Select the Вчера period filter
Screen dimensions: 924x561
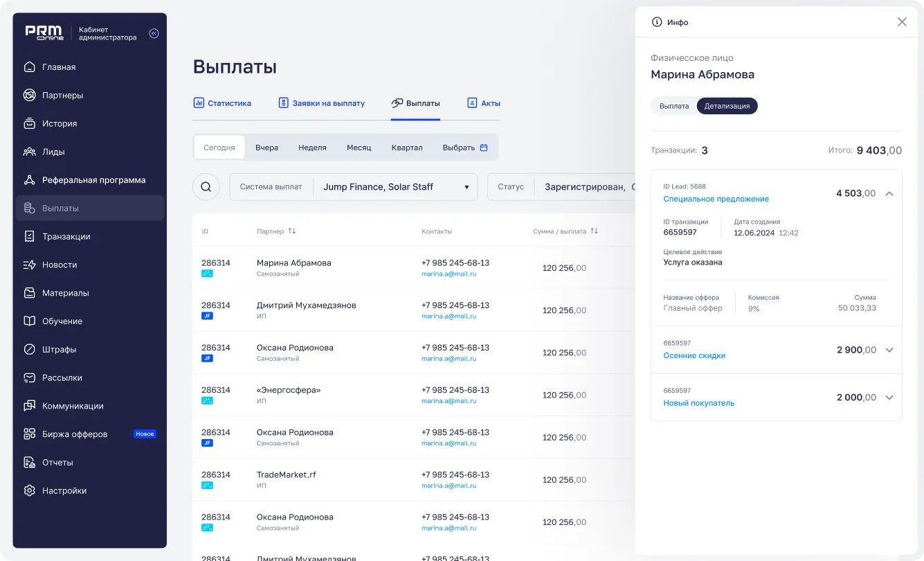266,148
